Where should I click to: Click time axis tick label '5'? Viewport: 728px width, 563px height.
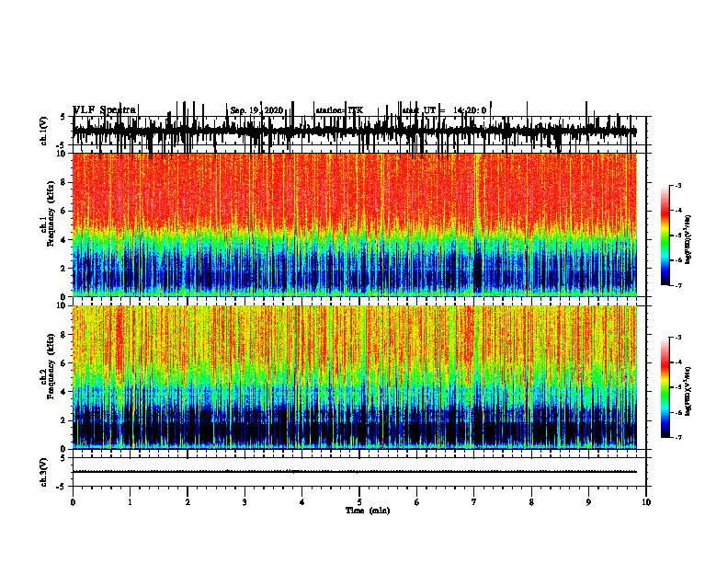tap(359, 502)
